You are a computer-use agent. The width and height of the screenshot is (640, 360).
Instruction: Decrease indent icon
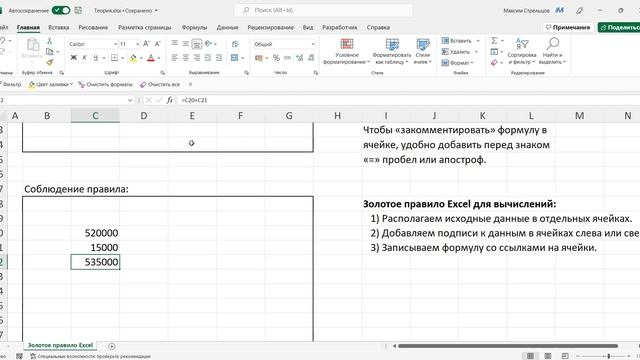[208, 58]
